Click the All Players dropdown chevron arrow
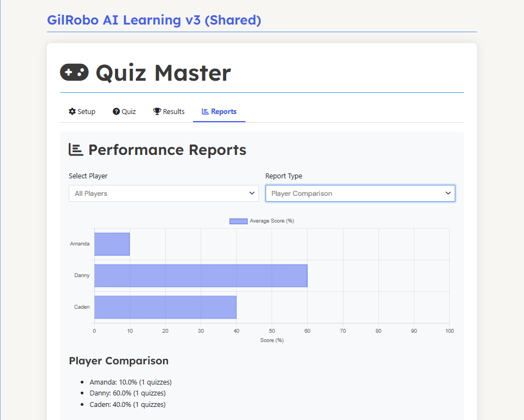This screenshot has width=524, height=420. (252, 193)
